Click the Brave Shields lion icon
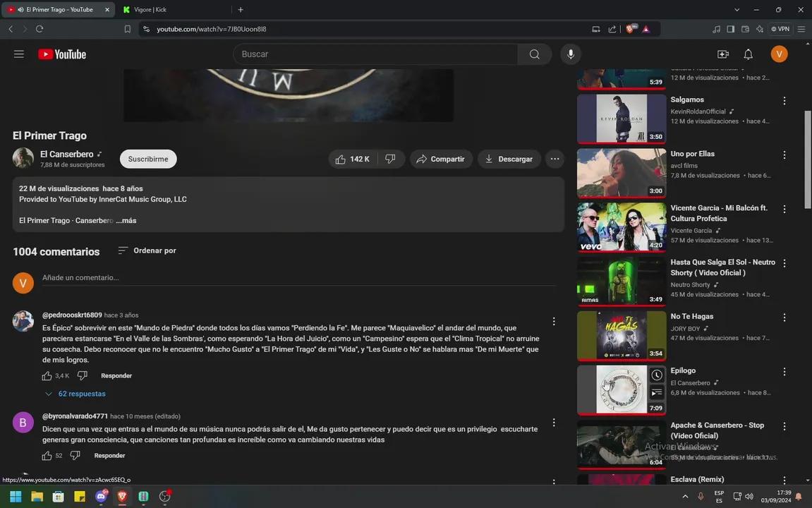 click(x=630, y=29)
